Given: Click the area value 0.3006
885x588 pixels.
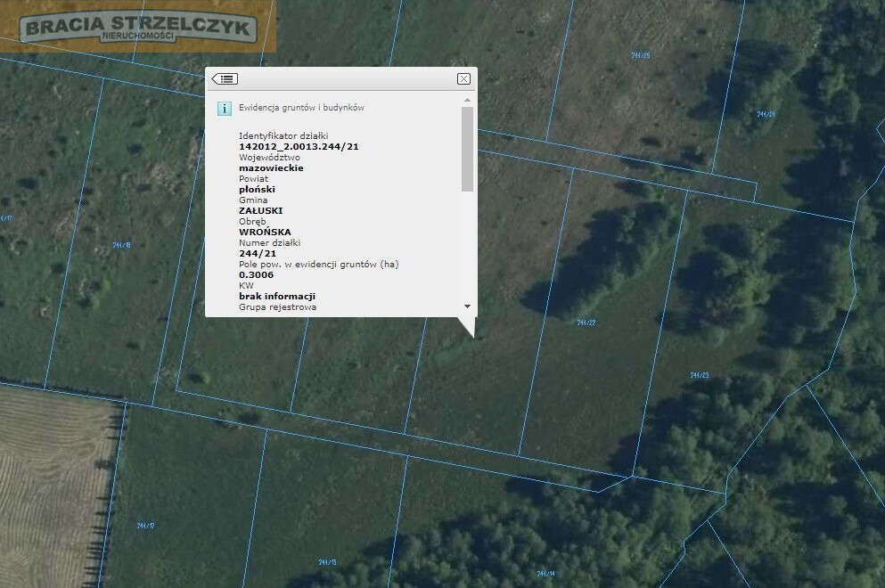Looking at the screenshot, I should click(x=257, y=274).
